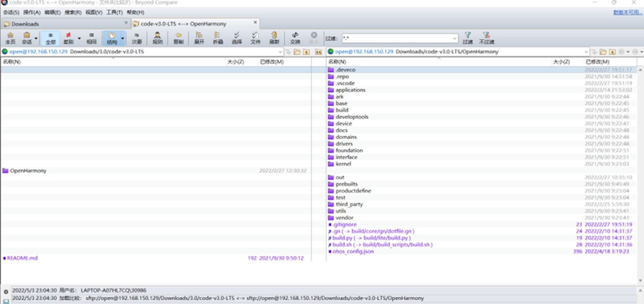The width and height of the screenshot is (644, 304).
Task: Close the Downloads tab
Action: tap(126, 23)
